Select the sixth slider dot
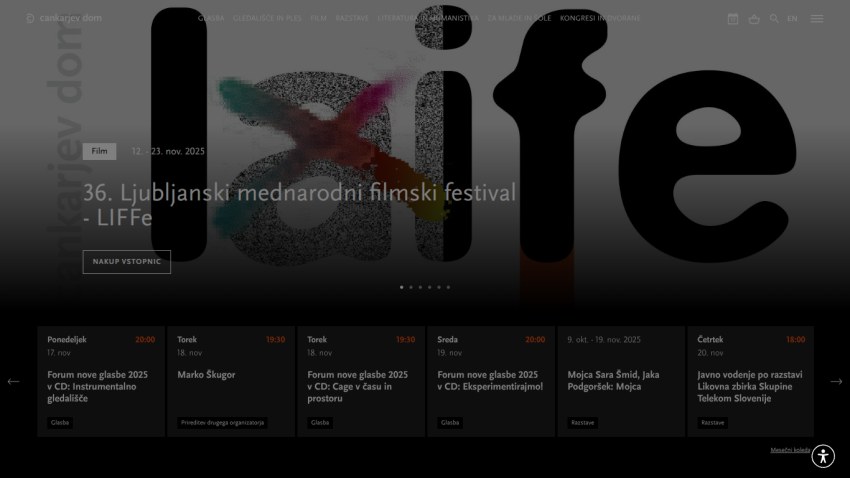 coord(448,287)
